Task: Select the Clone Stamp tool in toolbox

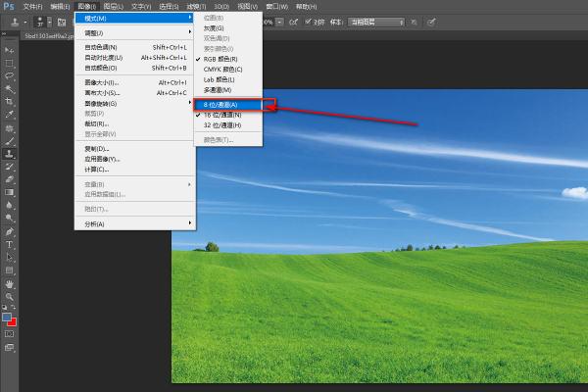Action: (x=9, y=154)
